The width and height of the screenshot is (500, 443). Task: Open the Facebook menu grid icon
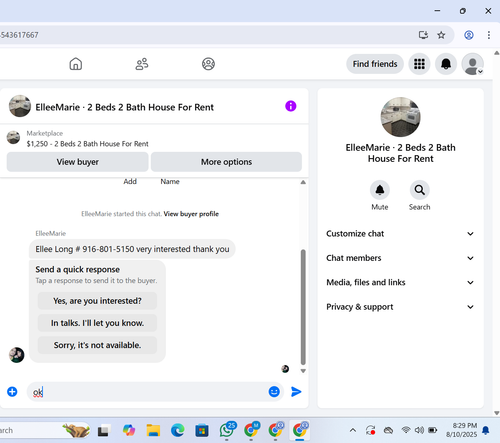click(419, 64)
